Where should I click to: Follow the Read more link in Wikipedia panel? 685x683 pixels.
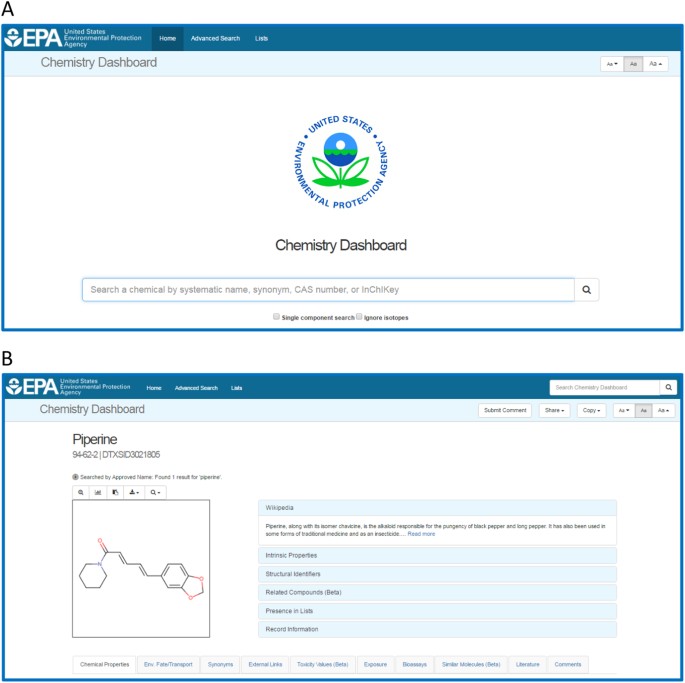click(421, 534)
